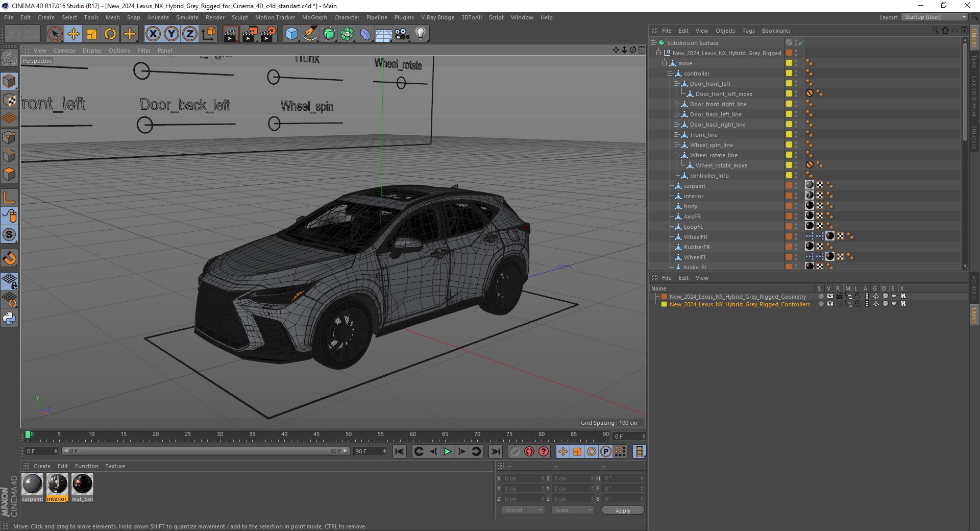Select Polygons mode in left sidebar

(x=9, y=174)
